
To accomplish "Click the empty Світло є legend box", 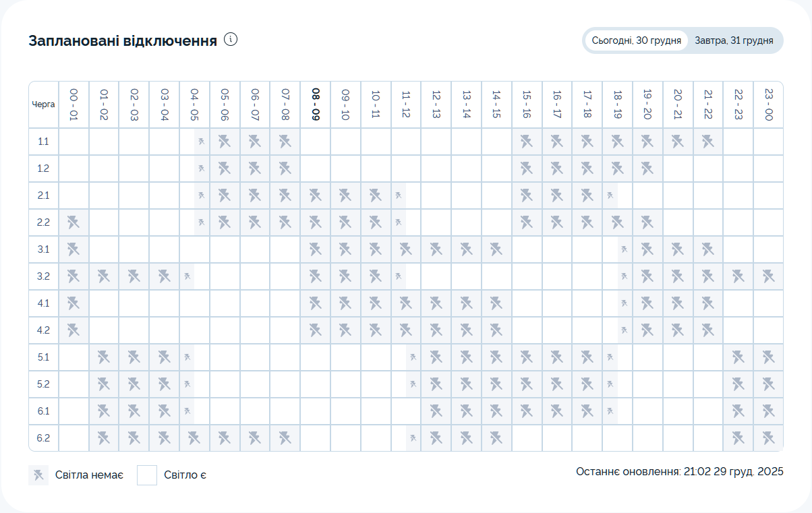I will tap(147, 475).
